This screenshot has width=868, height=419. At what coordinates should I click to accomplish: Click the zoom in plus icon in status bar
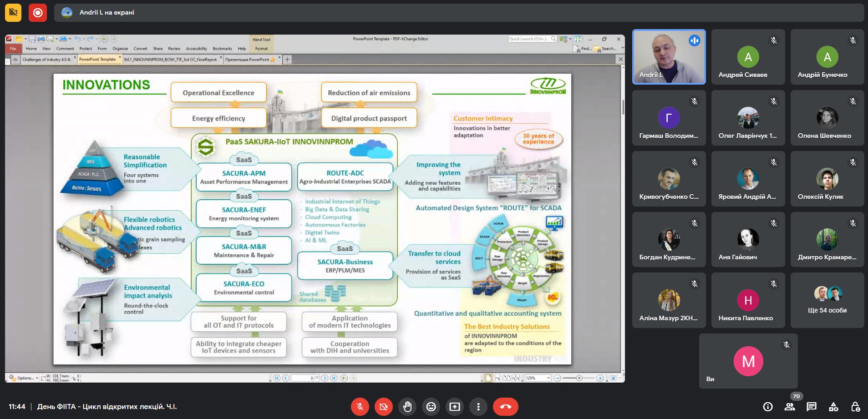[x=600, y=378]
